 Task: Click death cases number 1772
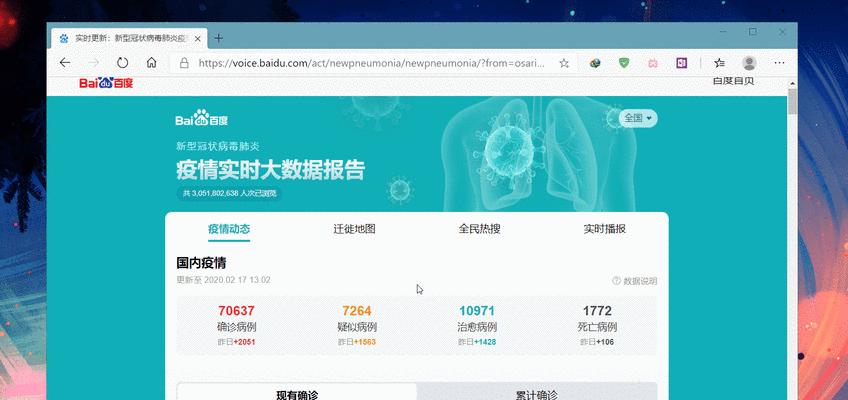click(597, 311)
